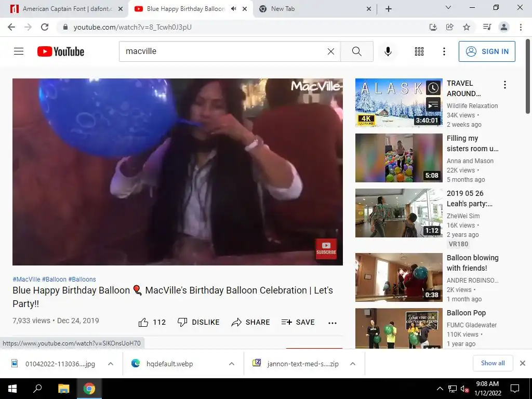Close the downloads bar
Viewport: 532px width, 399px height.
click(x=523, y=363)
